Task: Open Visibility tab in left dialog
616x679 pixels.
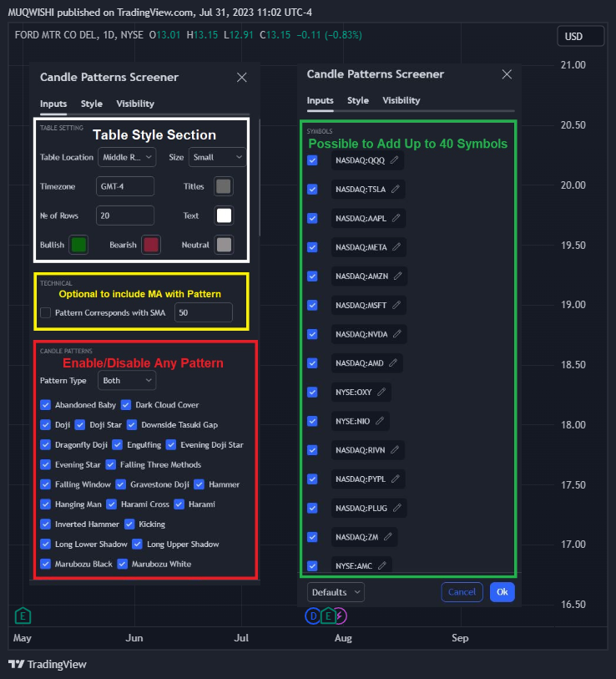Action: [x=135, y=104]
